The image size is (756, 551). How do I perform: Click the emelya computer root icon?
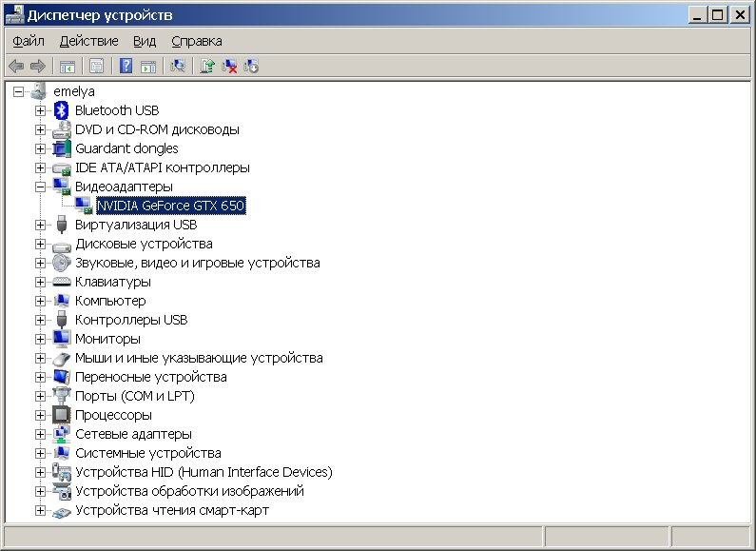pos(40,91)
